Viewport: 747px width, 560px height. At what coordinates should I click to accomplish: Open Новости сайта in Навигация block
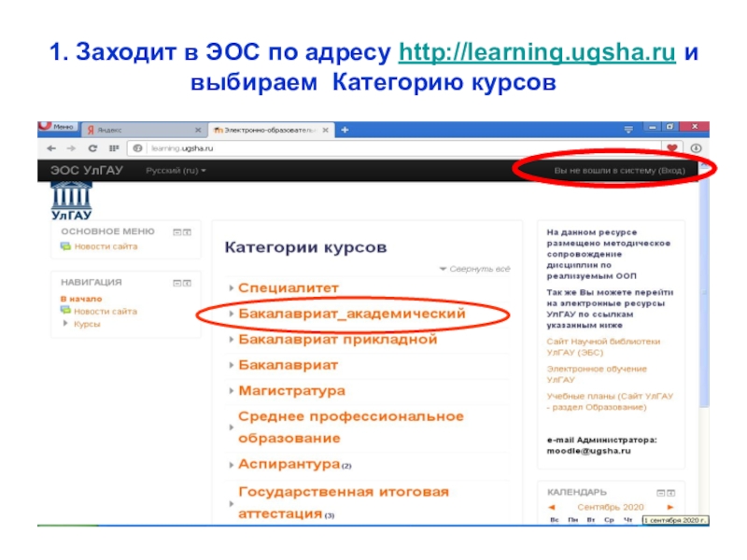tap(106, 311)
